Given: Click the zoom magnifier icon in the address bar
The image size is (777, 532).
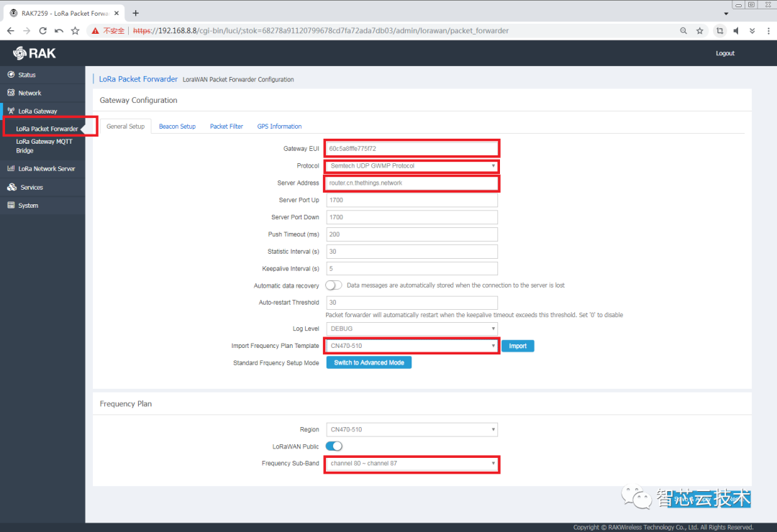Looking at the screenshot, I should coord(683,31).
